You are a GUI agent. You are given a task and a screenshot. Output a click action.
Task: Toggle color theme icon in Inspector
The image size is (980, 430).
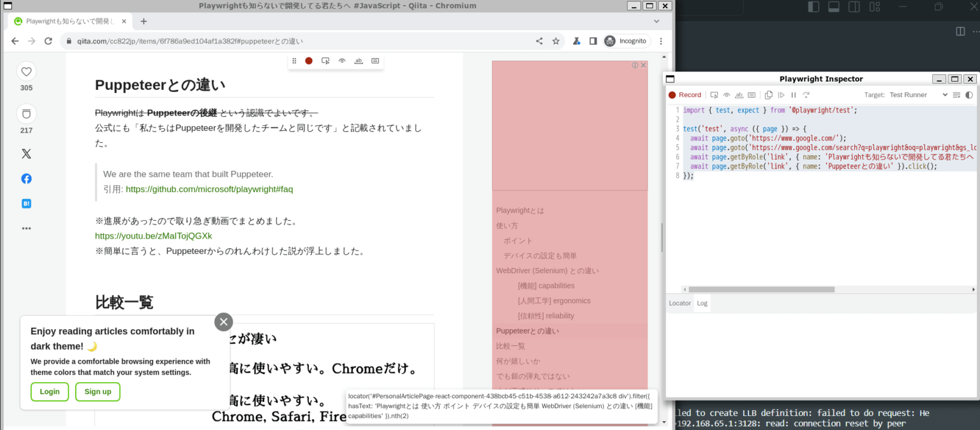pos(969,95)
